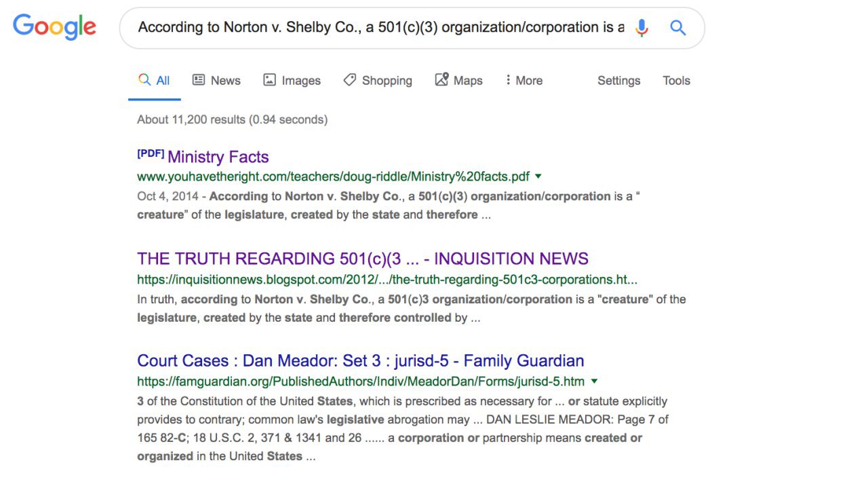Click the [PDF] label on first result
This screenshot has height=490, width=868.
coord(151,154)
